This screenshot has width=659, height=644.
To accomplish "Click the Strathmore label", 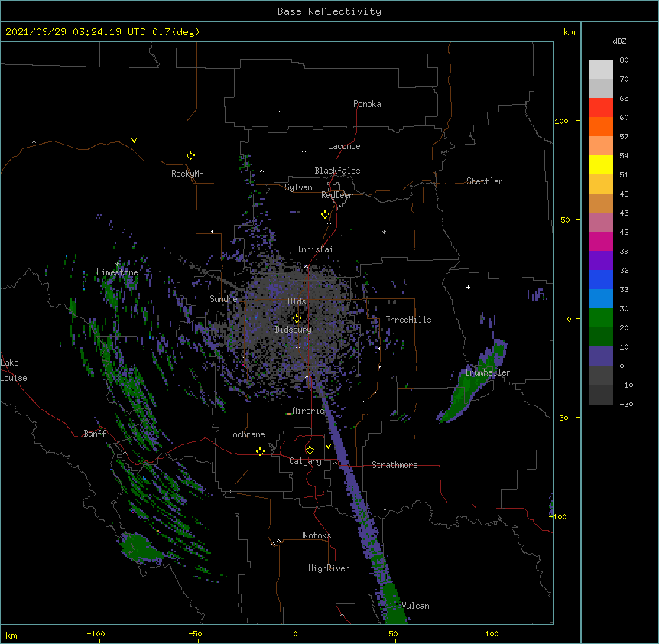I will point(394,465).
